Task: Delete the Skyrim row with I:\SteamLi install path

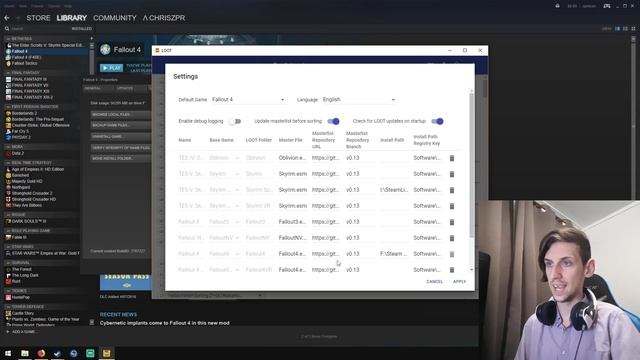Action: click(452, 190)
